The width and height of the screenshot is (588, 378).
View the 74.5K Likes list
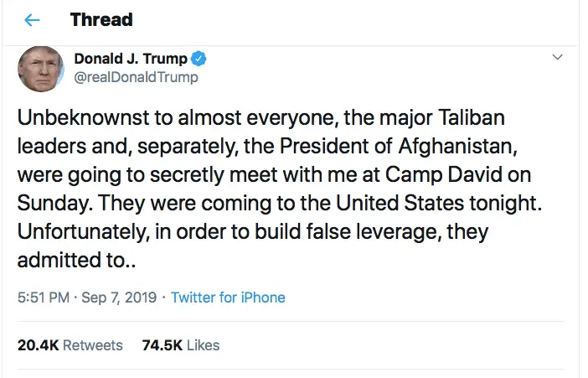(x=181, y=344)
